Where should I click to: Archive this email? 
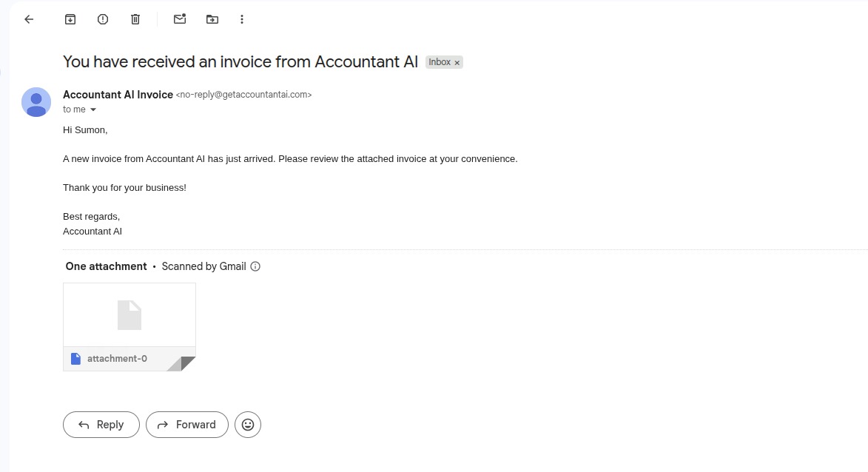click(70, 19)
